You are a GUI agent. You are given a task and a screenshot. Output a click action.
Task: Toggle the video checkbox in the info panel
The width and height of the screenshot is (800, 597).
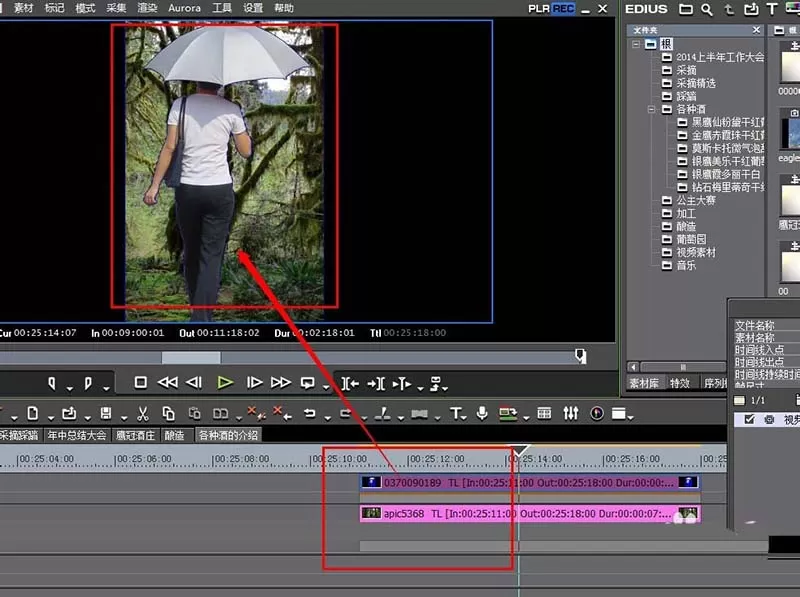[749, 419]
